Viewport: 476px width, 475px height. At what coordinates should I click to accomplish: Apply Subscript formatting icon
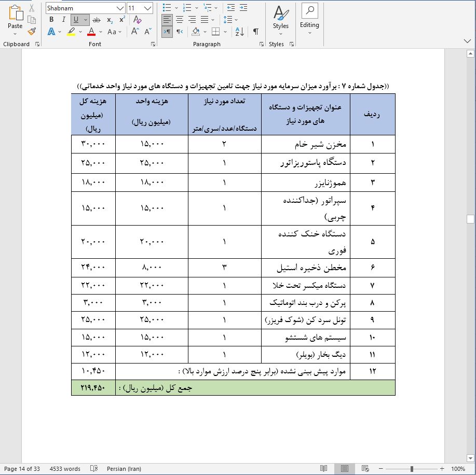(x=110, y=19)
